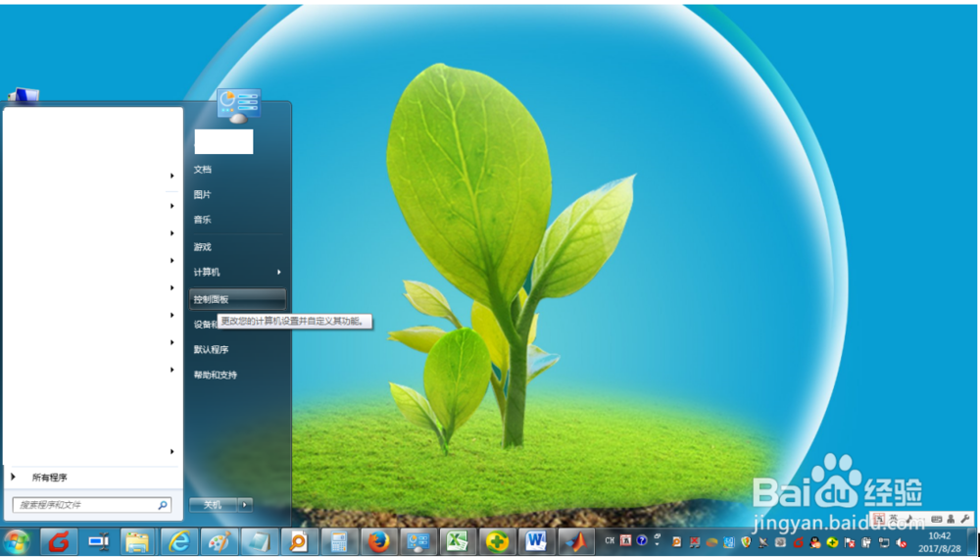Launch Internet Explorer from the taskbar
980x557 pixels.
[178, 542]
